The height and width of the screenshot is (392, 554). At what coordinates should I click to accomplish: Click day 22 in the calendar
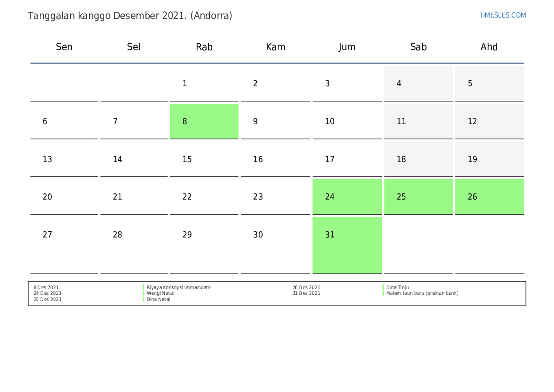204,197
